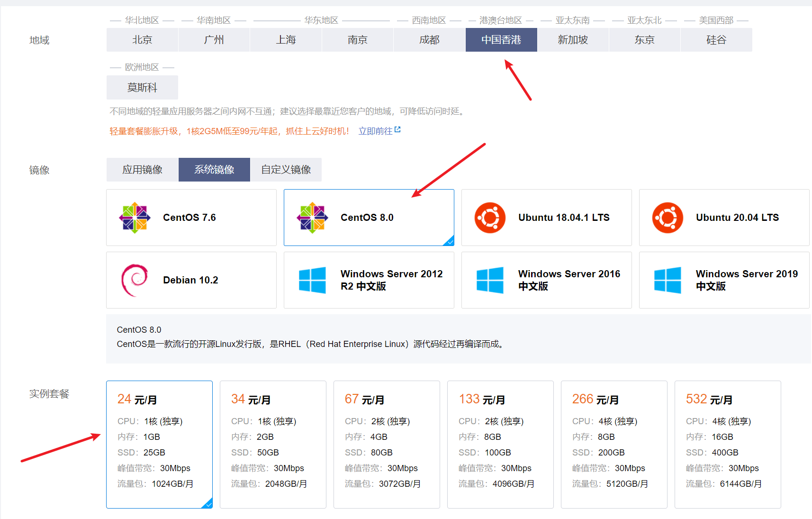Select the 成都 region

(x=429, y=40)
